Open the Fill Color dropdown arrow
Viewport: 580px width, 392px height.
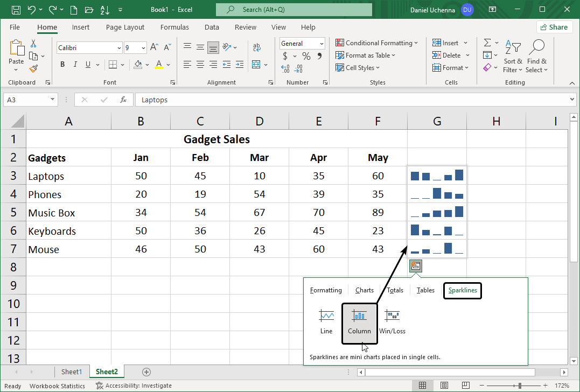point(146,64)
